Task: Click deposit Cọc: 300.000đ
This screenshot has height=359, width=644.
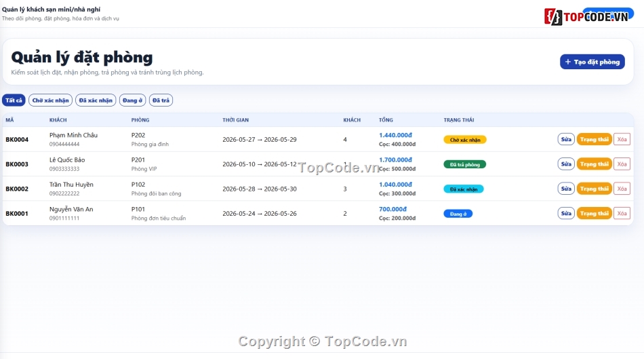Action: coord(397,193)
